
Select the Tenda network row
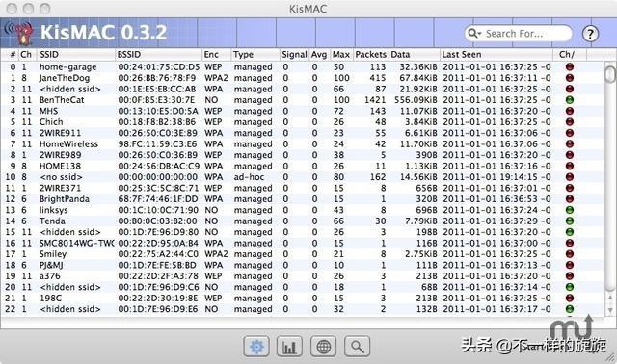pyautogui.click(x=302, y=221)
